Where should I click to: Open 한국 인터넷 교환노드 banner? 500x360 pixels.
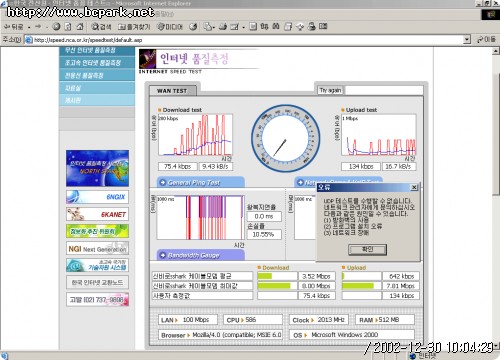[x=97, y=282]
